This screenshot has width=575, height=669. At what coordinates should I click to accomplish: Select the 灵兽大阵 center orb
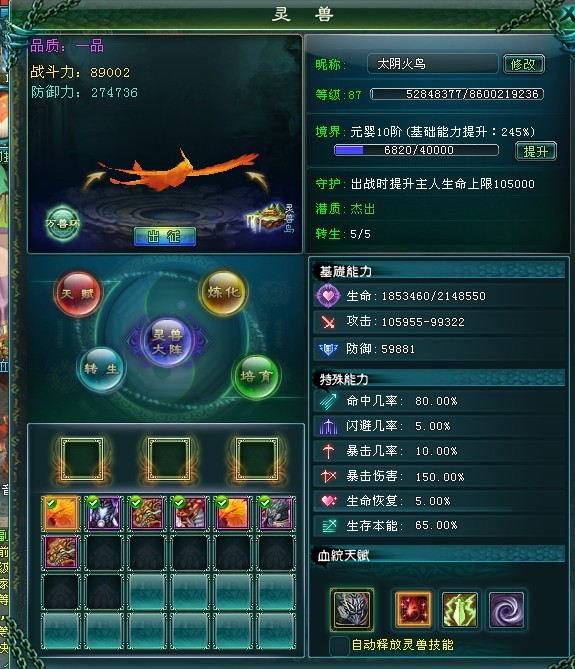(167, 342)
